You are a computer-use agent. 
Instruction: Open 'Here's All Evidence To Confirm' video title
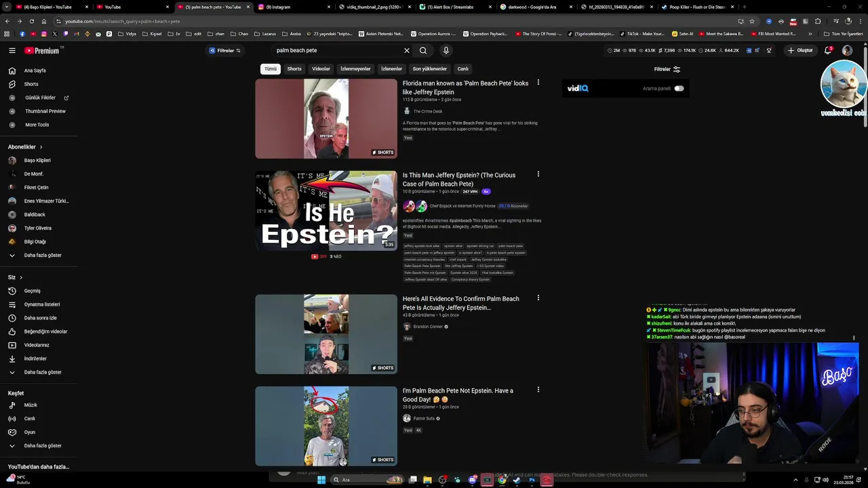(x=461, y=303)
